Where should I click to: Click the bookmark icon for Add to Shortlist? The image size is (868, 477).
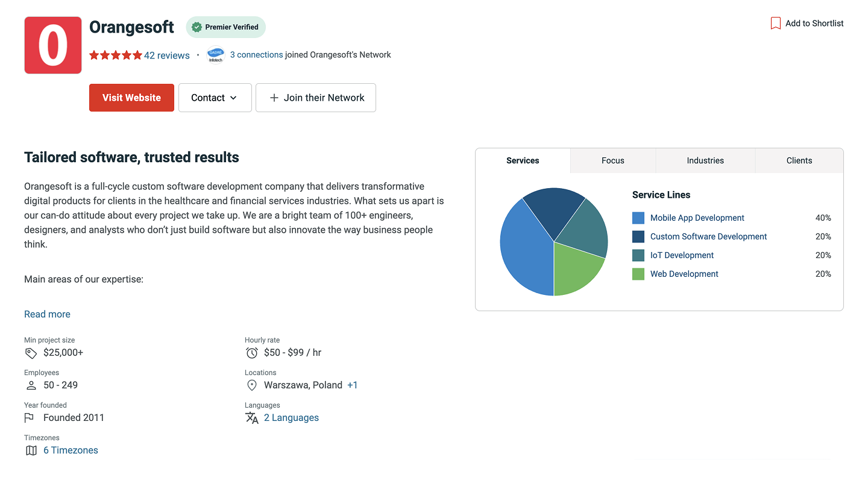[x=776, y=24]
